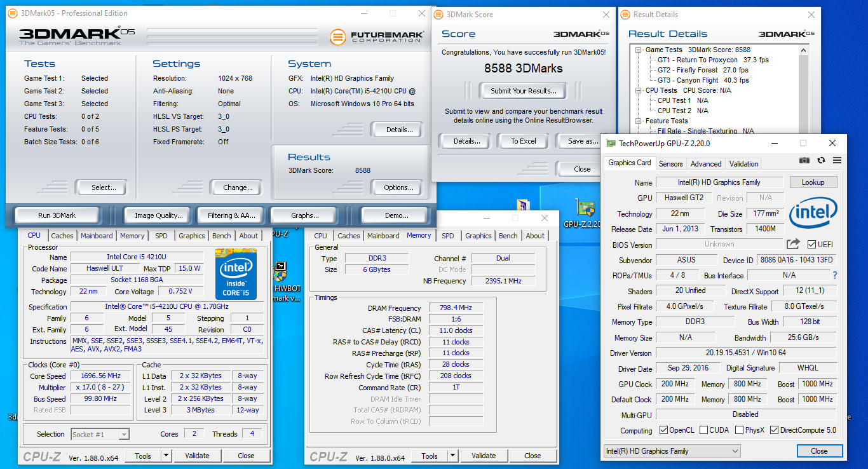Screen dimensions: 868x469
Task: Click the GPU-Z title bar app icon
Action: 611,144
